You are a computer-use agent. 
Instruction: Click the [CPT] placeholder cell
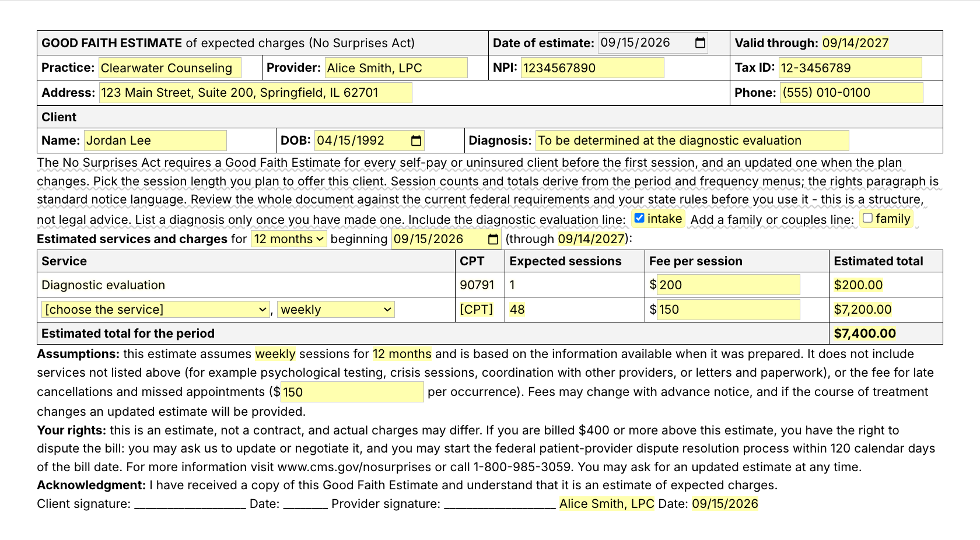click(x=477, y=310)
